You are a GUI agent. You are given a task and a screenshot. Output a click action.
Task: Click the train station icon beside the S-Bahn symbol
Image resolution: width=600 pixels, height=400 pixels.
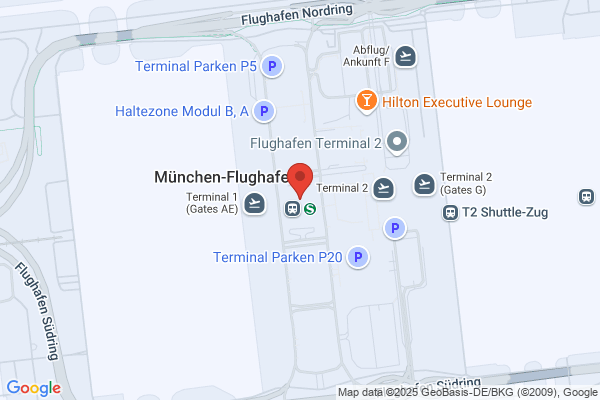(x=292, y=209)
